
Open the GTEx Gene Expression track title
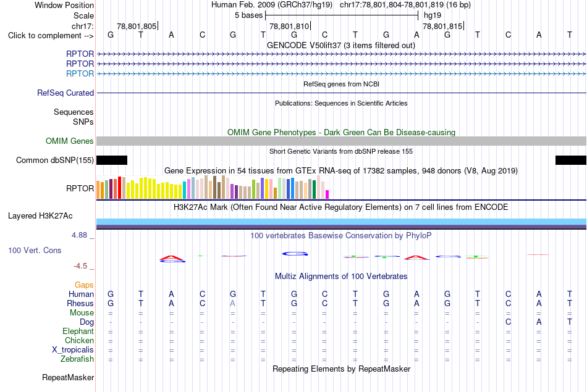point(341,171)
